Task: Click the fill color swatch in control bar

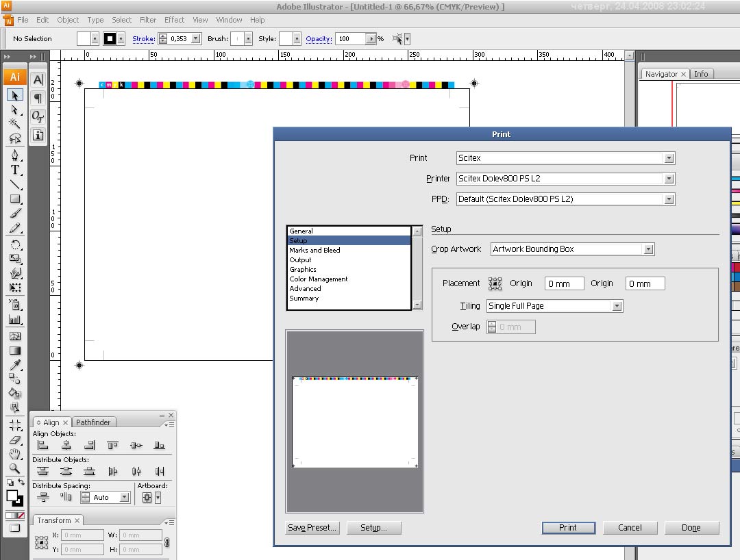Action: coord(84,38)
